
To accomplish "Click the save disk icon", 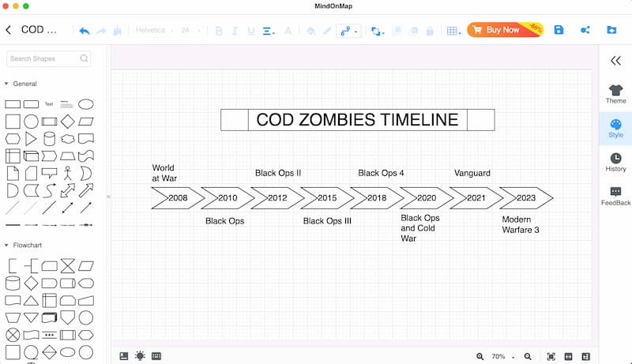I will coord(559,30).
